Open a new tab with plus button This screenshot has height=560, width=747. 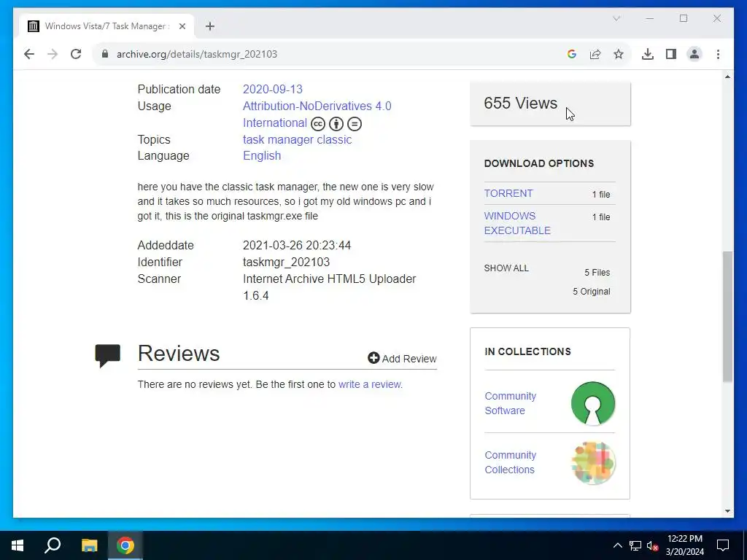[x=210, y=26]
